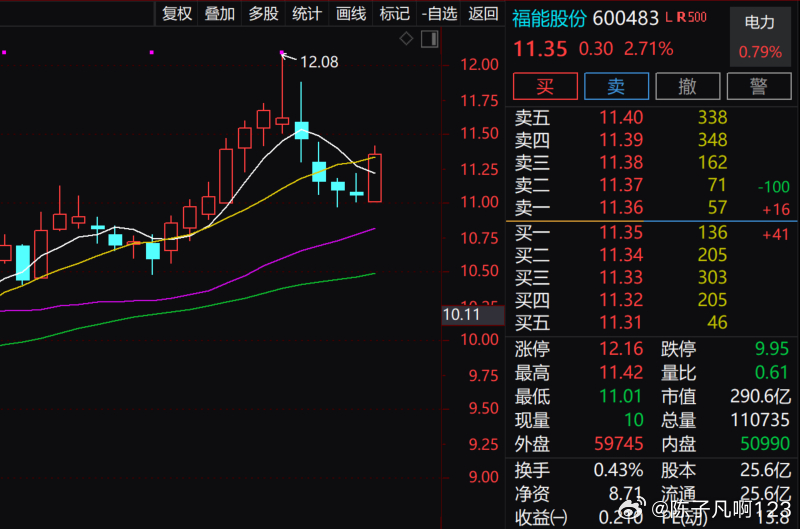Click current price 11.35 in header
The width and height of the screenshot is (800, 529).
540,49
